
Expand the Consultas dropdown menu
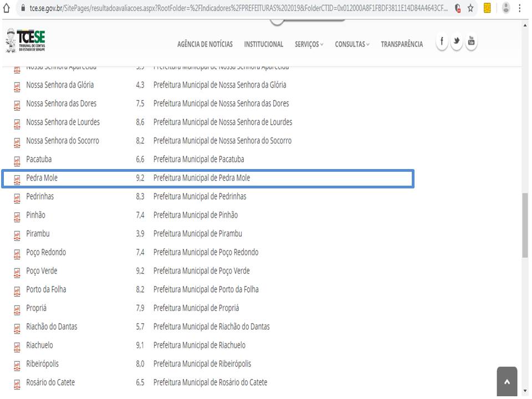click(352, 44)
